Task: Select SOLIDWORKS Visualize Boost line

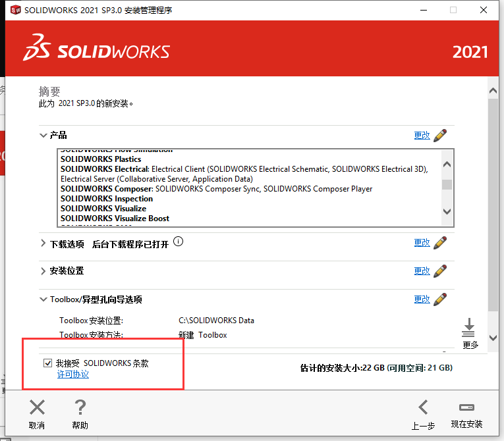Action: [x=115, y=219]
